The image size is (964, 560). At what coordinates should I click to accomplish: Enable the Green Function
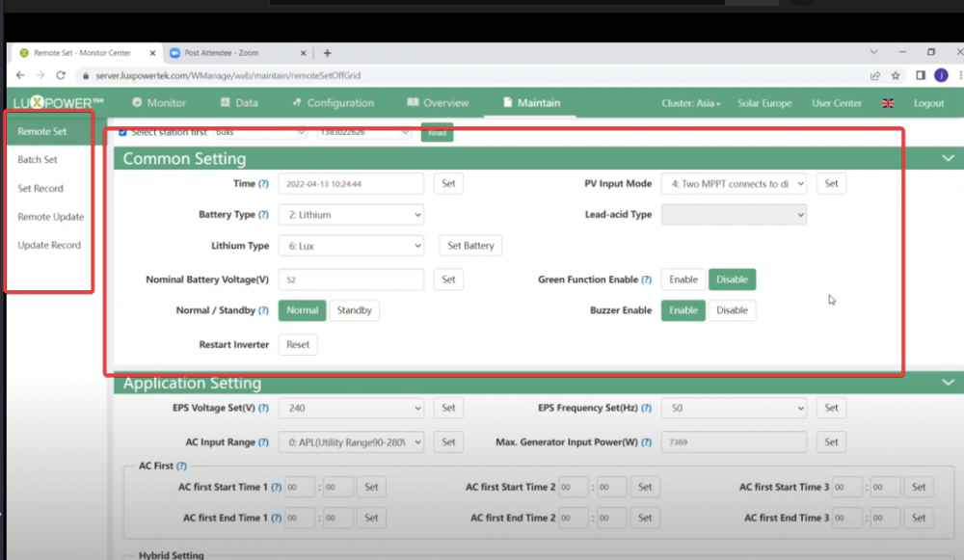683,280
